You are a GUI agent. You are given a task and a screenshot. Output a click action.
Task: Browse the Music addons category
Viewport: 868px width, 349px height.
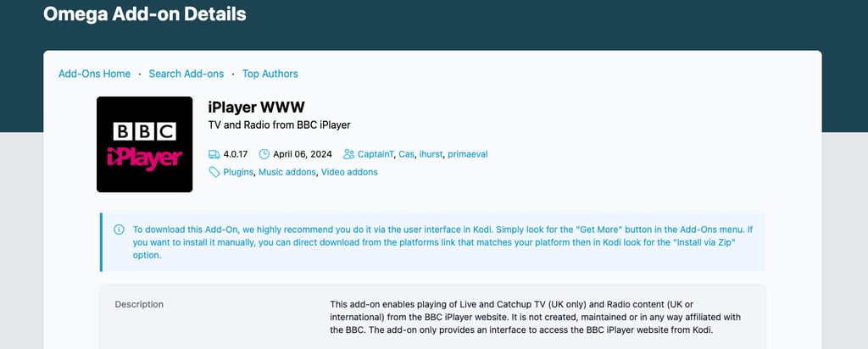pyautogui.click(x=287, y=172)
